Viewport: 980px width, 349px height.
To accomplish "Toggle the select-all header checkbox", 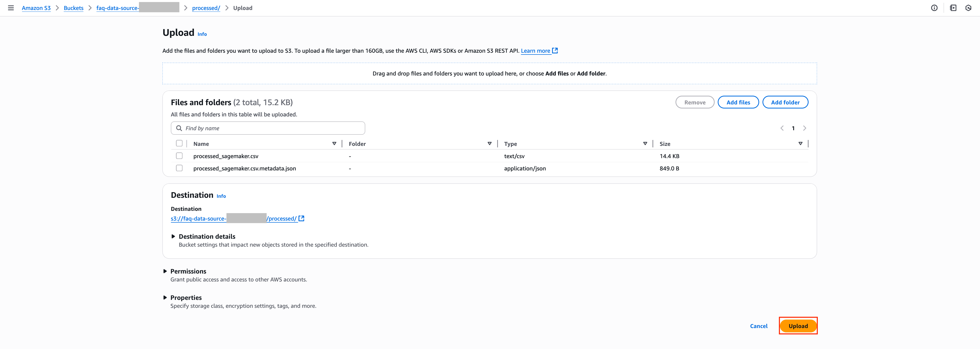I will tap(179, 144).
